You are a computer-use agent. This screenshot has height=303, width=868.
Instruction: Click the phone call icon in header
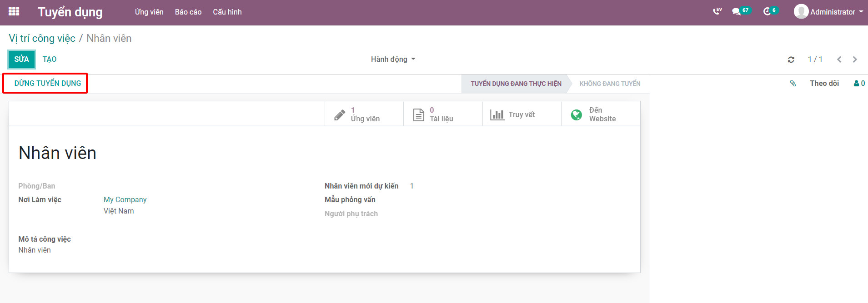pyautogui.click(x=717, y=11)
